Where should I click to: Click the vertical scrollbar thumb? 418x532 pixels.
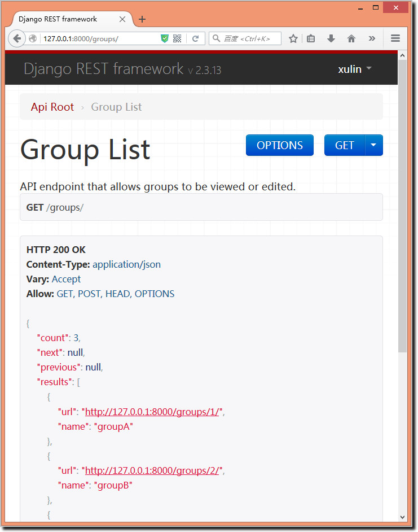tap(402, 206)
